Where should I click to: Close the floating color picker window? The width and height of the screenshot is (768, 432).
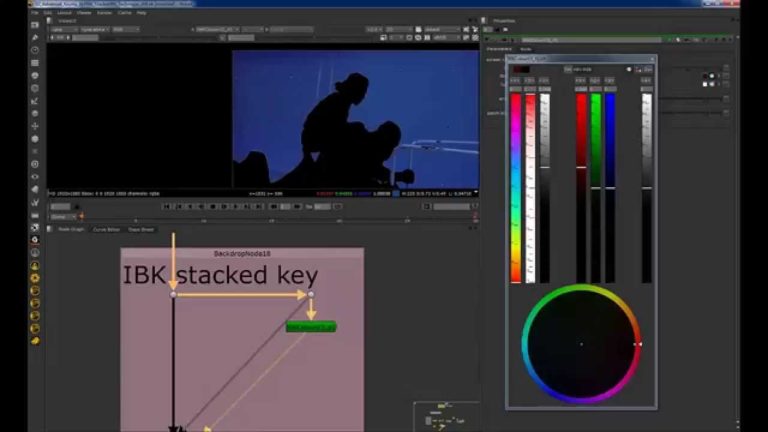pos(650,59)
